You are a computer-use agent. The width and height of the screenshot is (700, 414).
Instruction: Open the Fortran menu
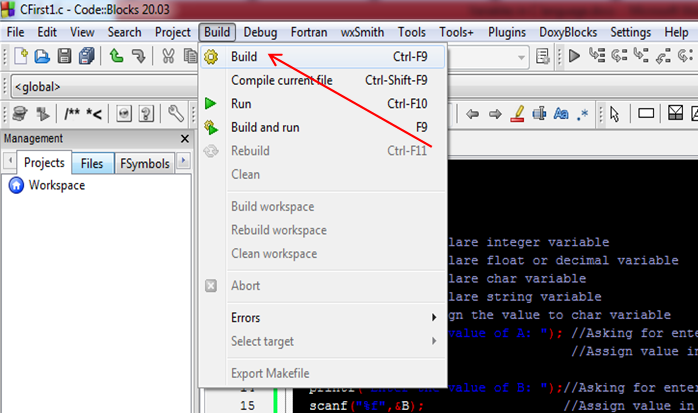(309, 32)
